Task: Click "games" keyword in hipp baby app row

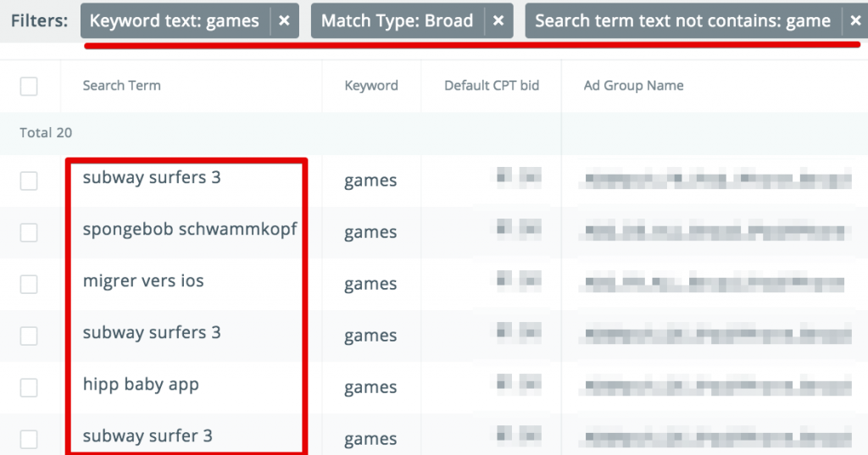Action: 370,387
